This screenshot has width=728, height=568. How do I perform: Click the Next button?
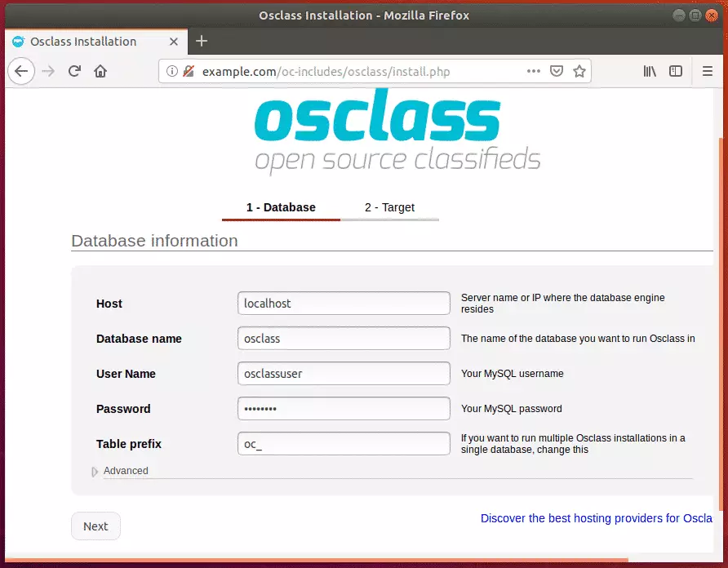click(95, 526)
